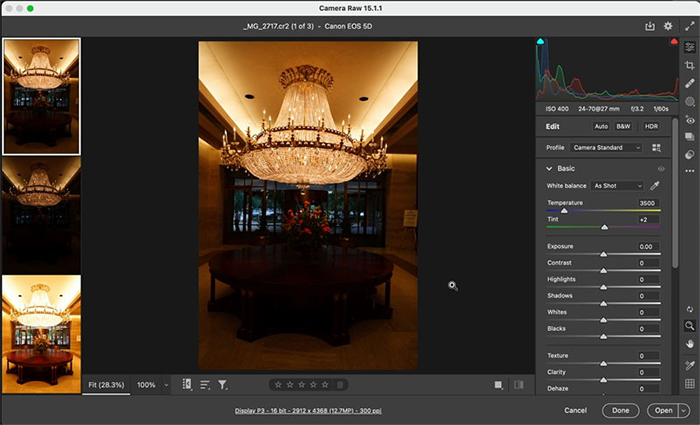Select the Crop tool in right toolbar
Image resolution: width=700 pixels, height=425 pixels.
coord(690,65)
